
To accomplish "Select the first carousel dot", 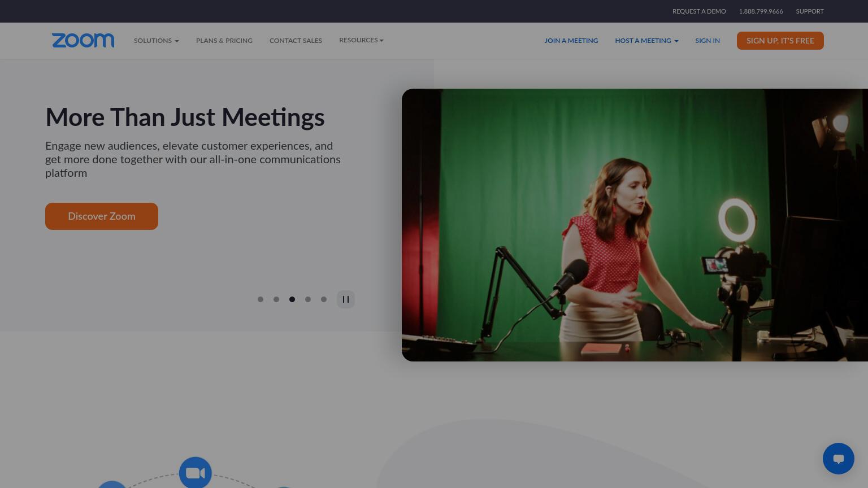I will coord(261,299).
